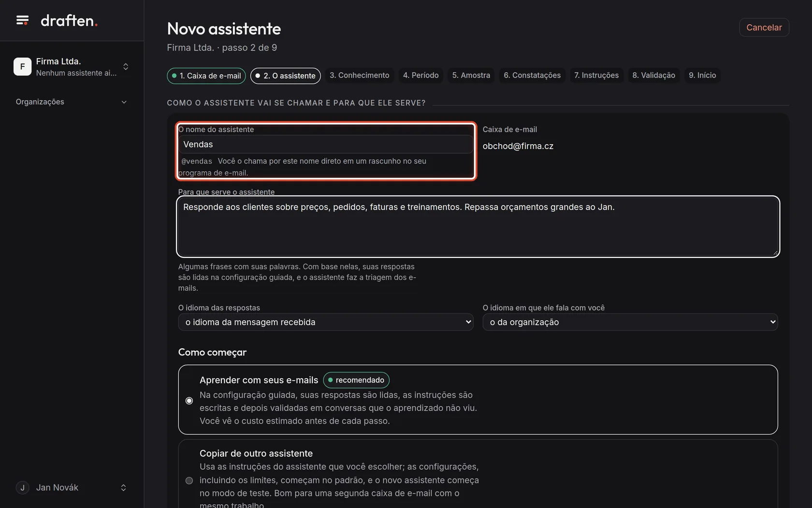Screen dimensions: 812x508
Task: Cancel creating the new assistant
Action: (x=764, y=28)
